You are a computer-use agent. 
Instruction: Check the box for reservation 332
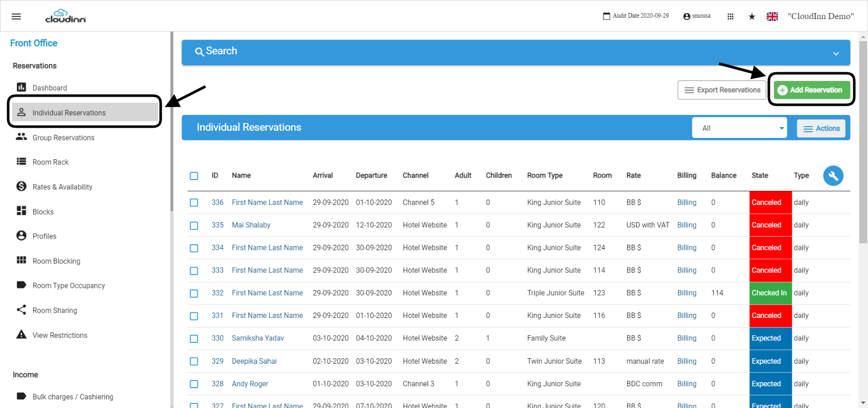pyautogui.click(x=194, y=294)
